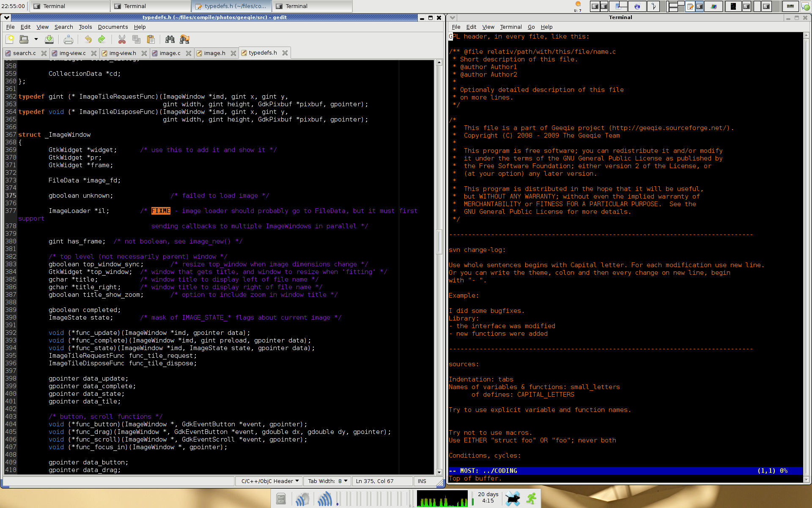Viewport: 812px width, 508px height.
Task: Close the typedefs.h tab
Action: click(285, 52)
